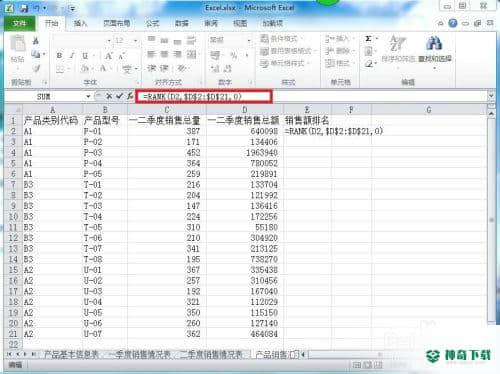The height and width of the screenshot is (374, 500).
Task: Expand the Name Box dropdown arrow
Action: 88,96
